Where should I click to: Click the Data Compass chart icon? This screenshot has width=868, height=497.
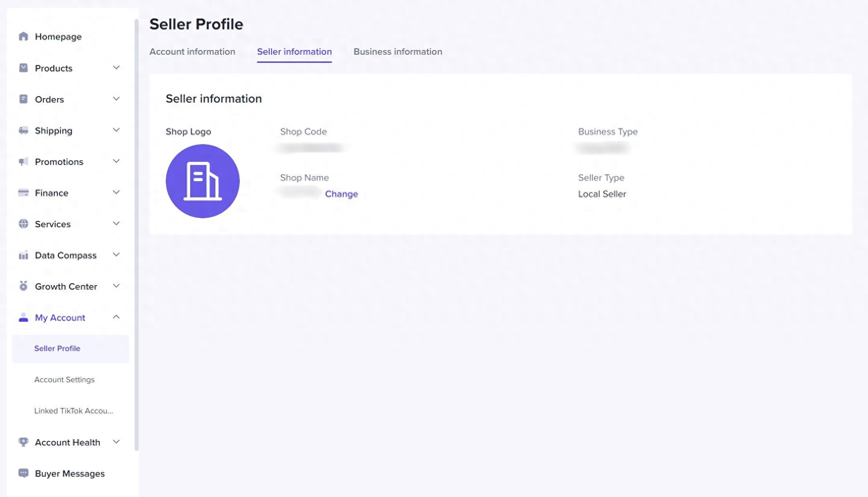(x=23, y=255)
